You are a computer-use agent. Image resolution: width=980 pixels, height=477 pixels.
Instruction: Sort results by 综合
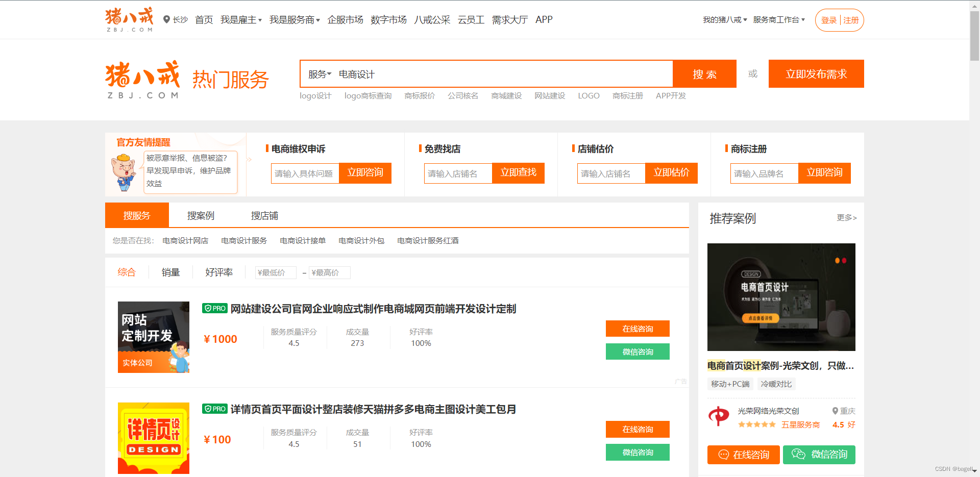pyautogui.click(x=127, y=272)
